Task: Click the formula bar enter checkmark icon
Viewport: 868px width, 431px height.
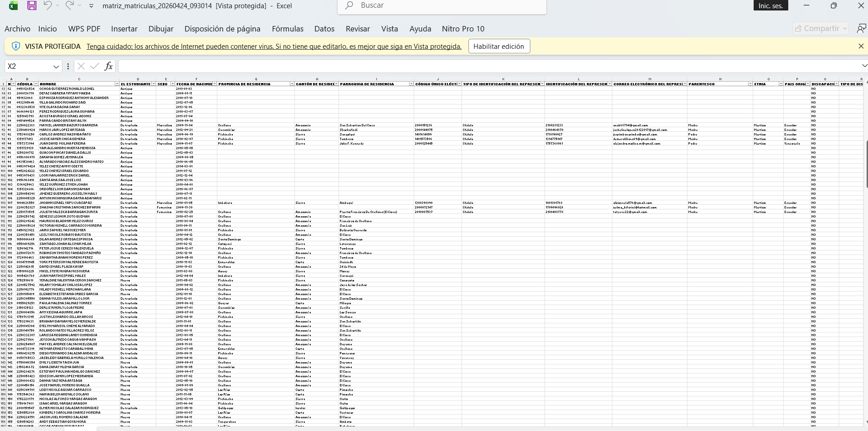Action: [95, 66]
